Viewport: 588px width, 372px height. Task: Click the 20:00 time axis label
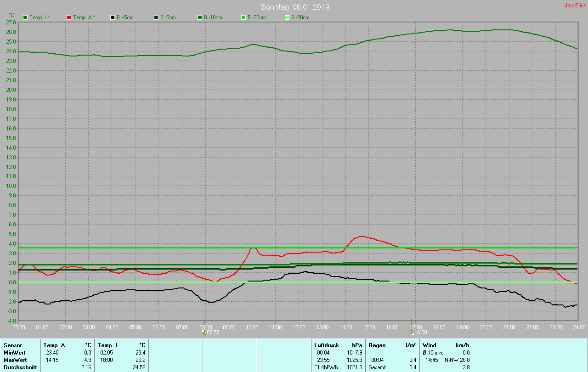(x=486, y=327)
